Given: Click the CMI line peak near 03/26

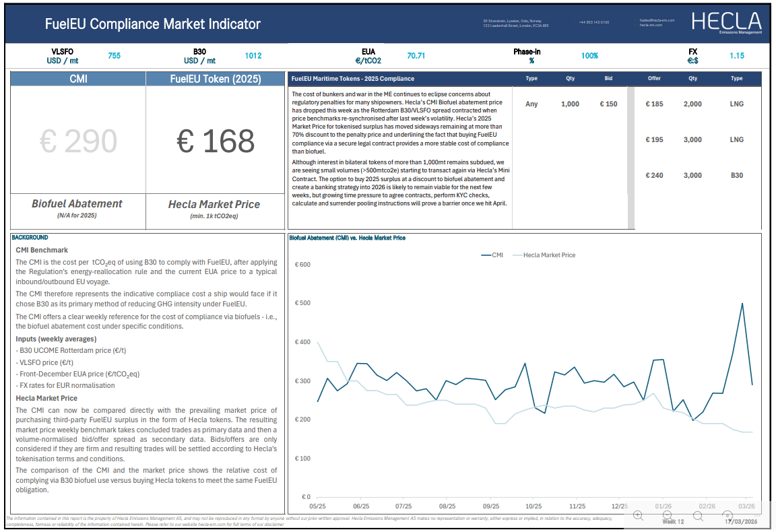Looking at the screenshot, I should tap(742, 304).
